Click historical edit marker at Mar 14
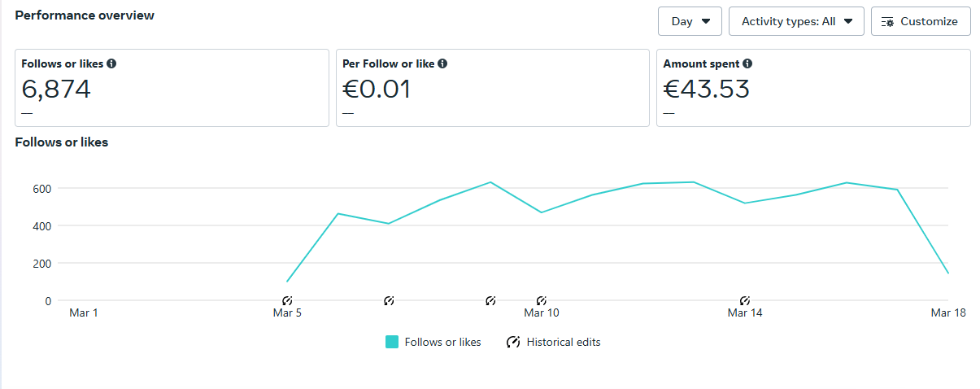This screenshot has width=980, height=389. click(x=745, y=301)
